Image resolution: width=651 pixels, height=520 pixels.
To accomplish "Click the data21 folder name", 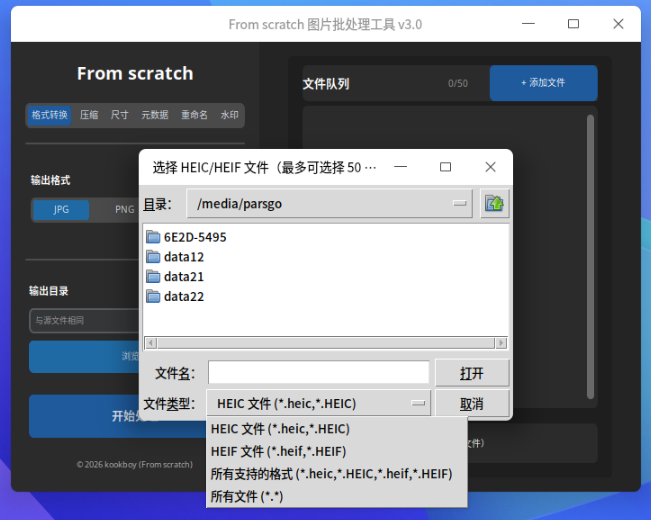I will coord(184,277).
